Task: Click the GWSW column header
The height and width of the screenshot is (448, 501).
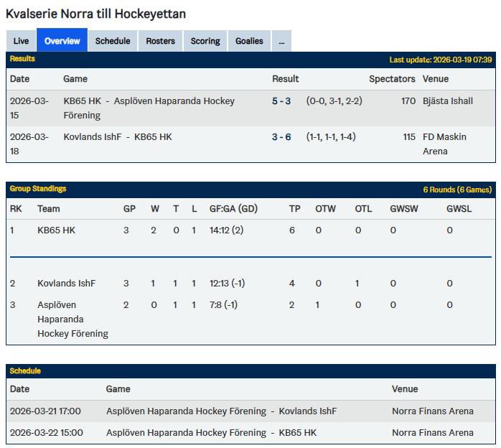Action: (404, 209)
